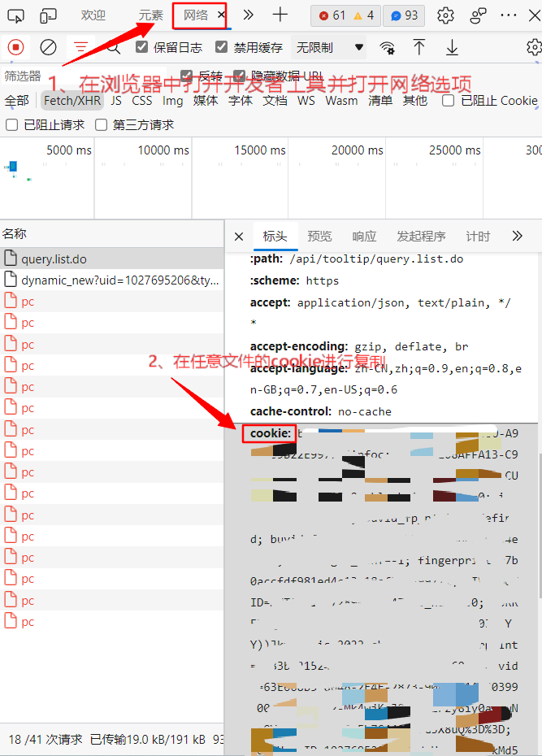Filter by CSS type
The width and height of the screenshot is (542, 756).
tap(141, 101)
